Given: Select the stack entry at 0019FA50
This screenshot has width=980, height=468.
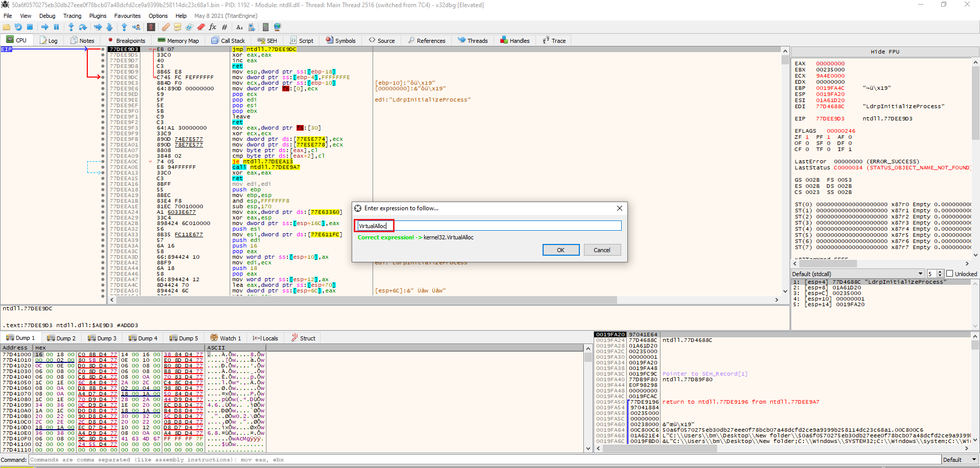Looking at the screenshot, I should click(783, 402).
